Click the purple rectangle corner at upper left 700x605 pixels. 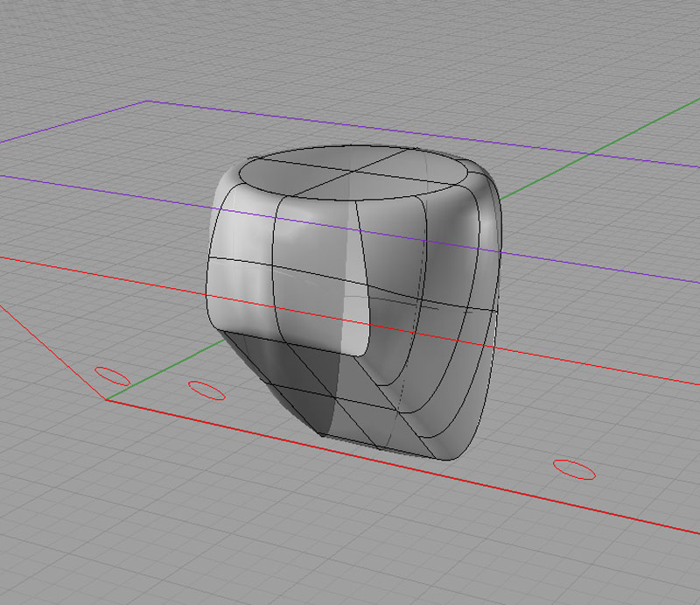tap(148, 101)
